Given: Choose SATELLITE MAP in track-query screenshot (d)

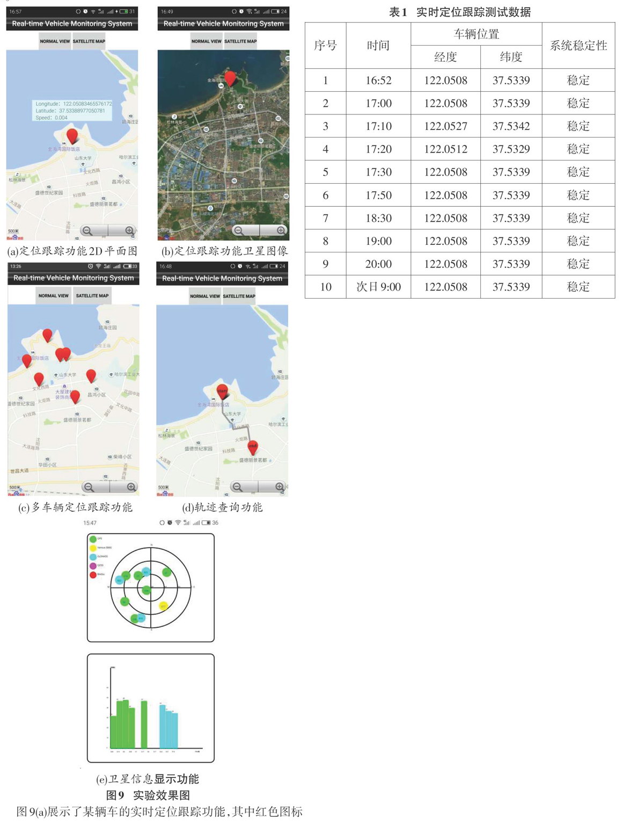Looking at the screenshot, I should 239,296.
